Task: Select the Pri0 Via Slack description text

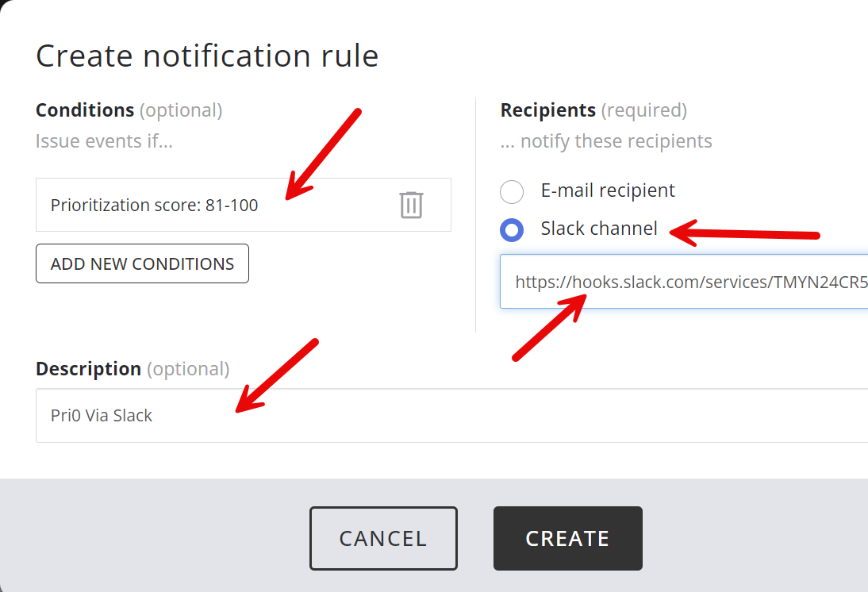Action: click(102, 415)
